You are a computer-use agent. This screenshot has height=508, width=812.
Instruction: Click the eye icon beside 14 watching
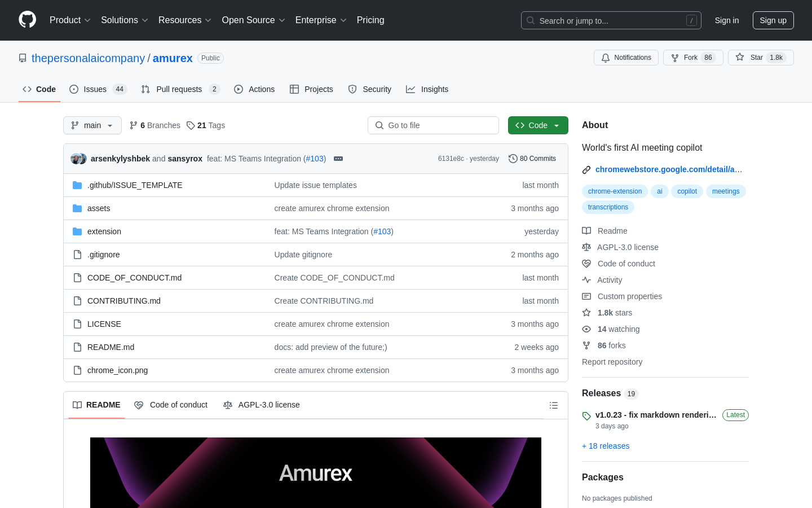[x=586, y=329]
